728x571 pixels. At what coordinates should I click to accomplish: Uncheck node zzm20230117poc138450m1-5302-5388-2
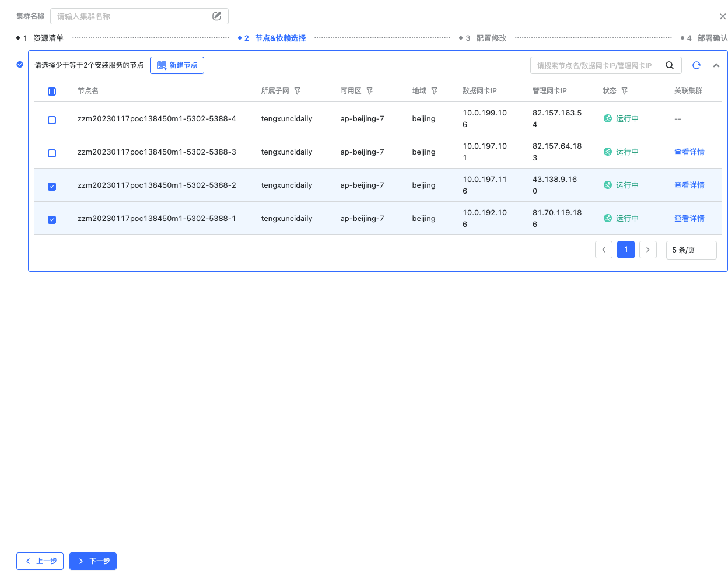pyautogui.click(x=52, y=187)
